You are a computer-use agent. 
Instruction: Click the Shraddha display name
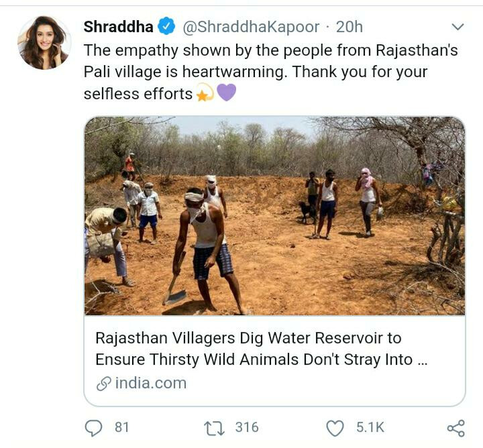pyautogui.click(x=118, y=27)
